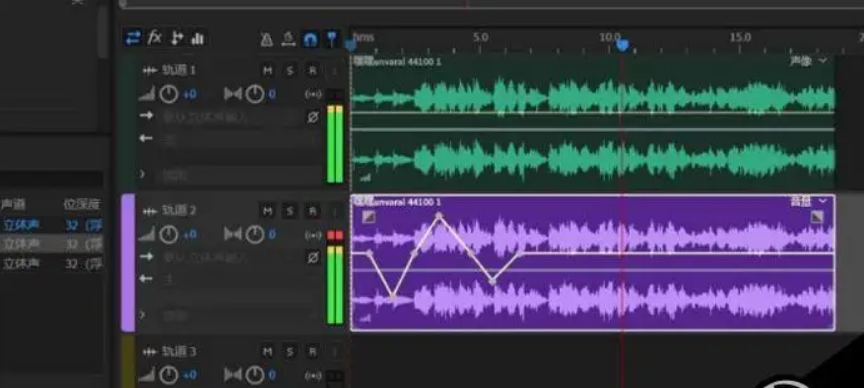Click olive color strip of 轨道 3
This screenshot has height=388, width=864.
pos(128,361)
